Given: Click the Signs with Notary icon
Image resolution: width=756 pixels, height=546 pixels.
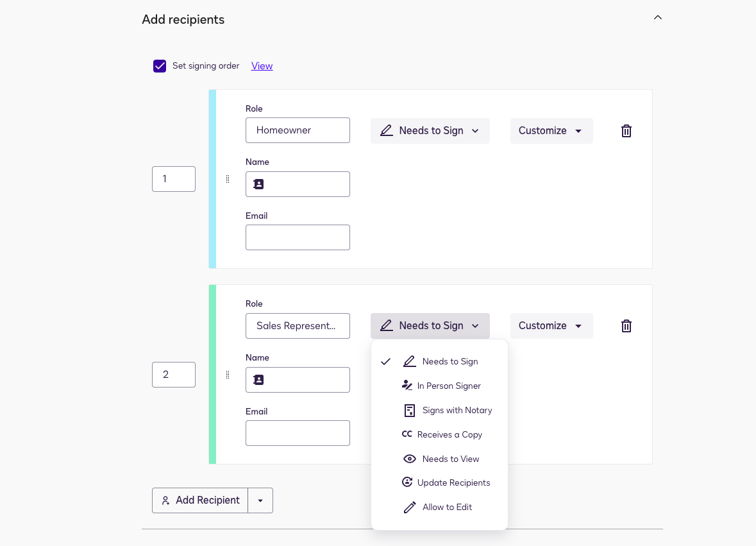Looking at the screenshot, I should coord(409,410).
